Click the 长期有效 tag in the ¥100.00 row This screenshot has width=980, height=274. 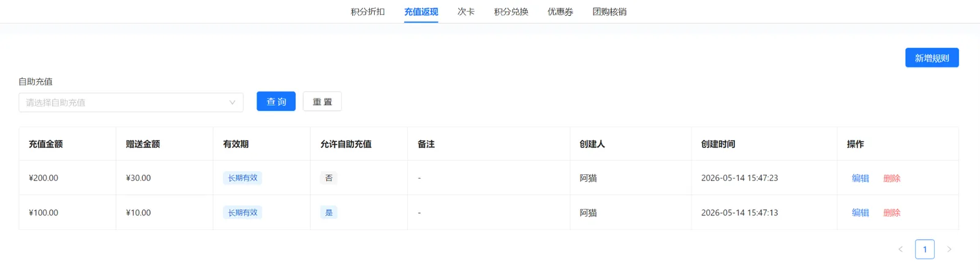click(x=243, y=212)
